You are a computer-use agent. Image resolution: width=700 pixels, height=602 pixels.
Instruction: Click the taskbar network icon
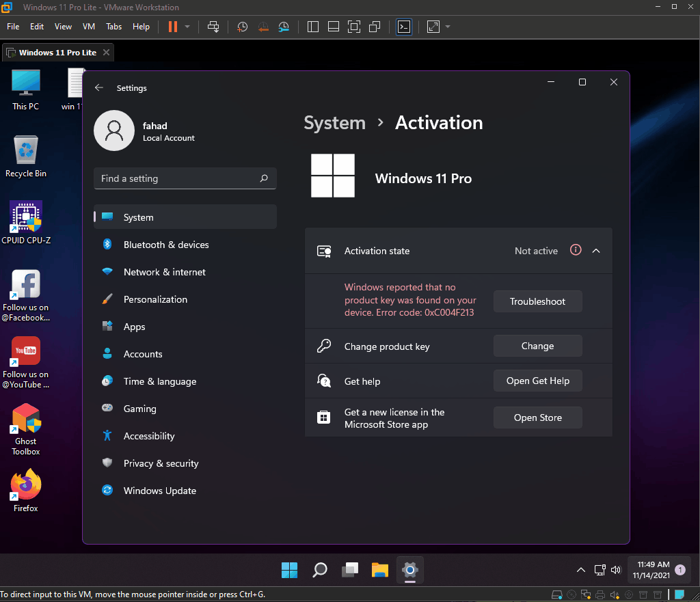pos(600,570)
